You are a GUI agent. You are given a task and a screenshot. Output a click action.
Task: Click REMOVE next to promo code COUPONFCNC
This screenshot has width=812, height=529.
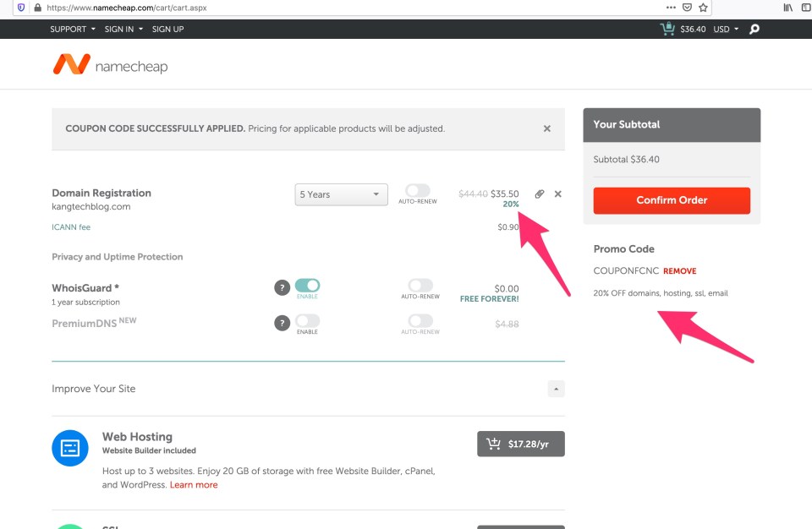[x=679, y=271]
